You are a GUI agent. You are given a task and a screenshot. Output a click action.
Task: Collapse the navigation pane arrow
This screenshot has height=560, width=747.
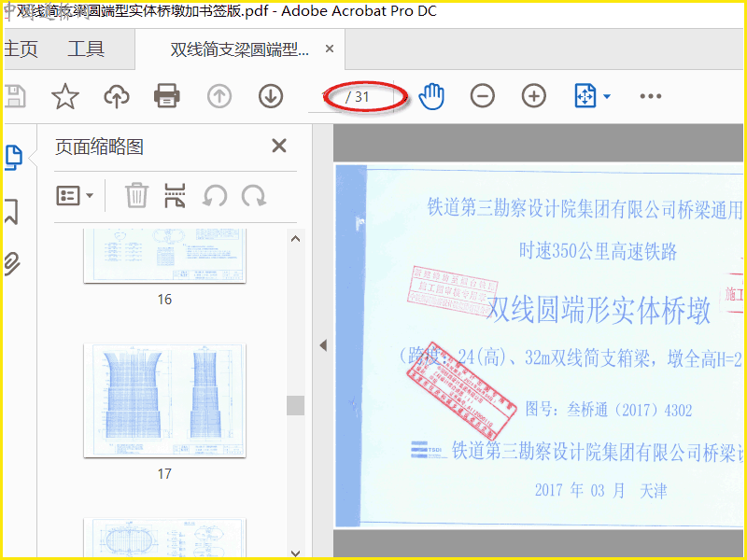point(323,345)
